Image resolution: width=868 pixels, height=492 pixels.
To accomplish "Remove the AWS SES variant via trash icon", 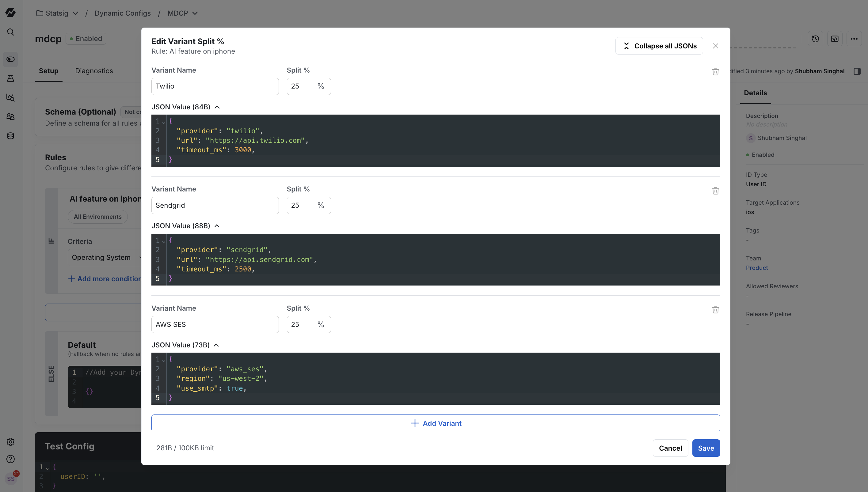I will click(715, 310).
